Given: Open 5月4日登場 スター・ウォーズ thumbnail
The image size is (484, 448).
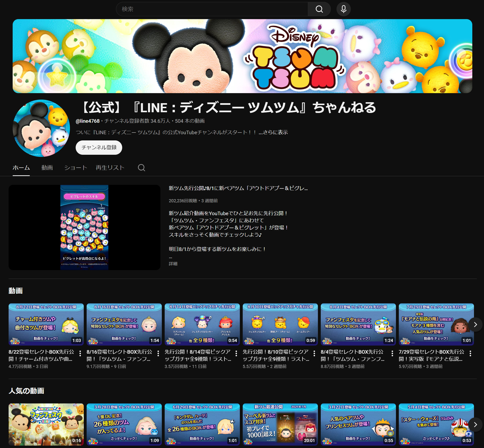Looking at the screenshot, I should 436,425.
